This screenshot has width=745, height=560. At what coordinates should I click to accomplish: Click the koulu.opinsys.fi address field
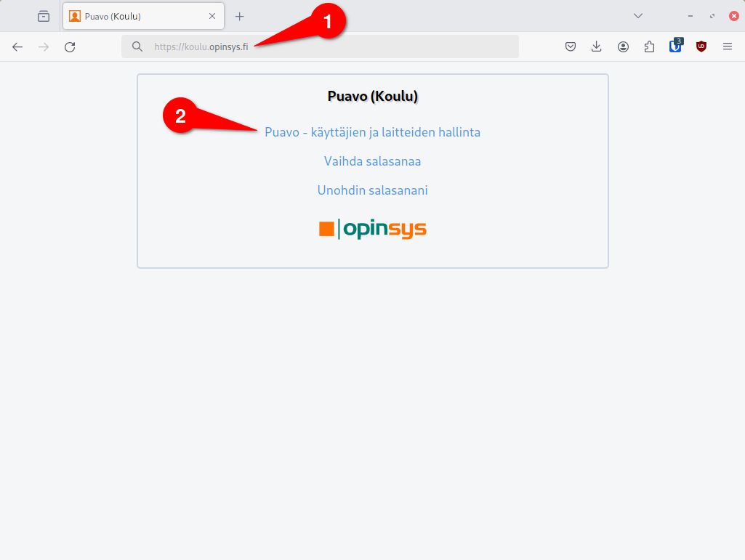[320, 46]
